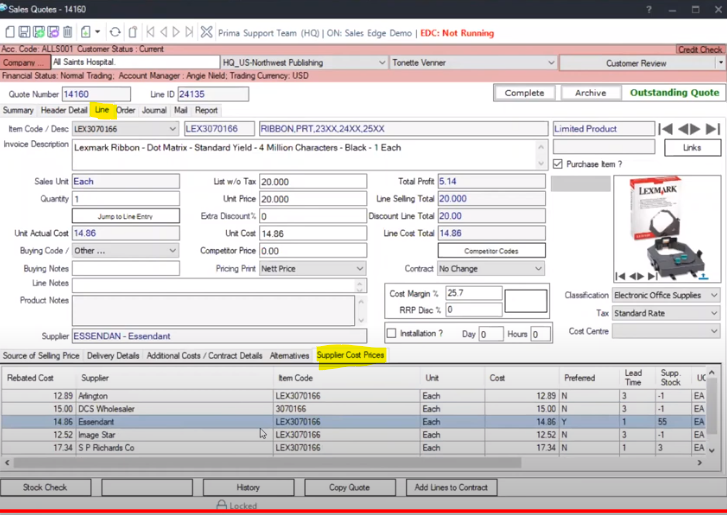Expand the Classification Electronic Office Supplies dropdown
The height and width of the screenshot is (515, 727).
[x=714, y=295]
